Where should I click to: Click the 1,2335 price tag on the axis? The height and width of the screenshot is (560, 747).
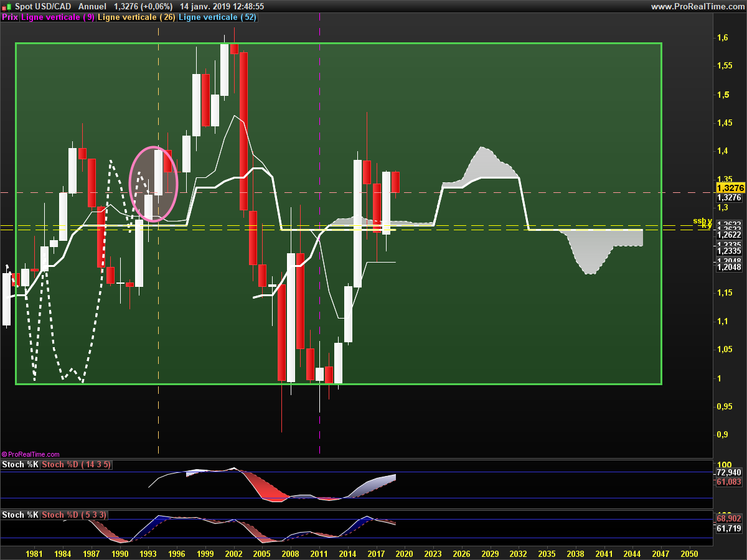(x=730, y=251)
